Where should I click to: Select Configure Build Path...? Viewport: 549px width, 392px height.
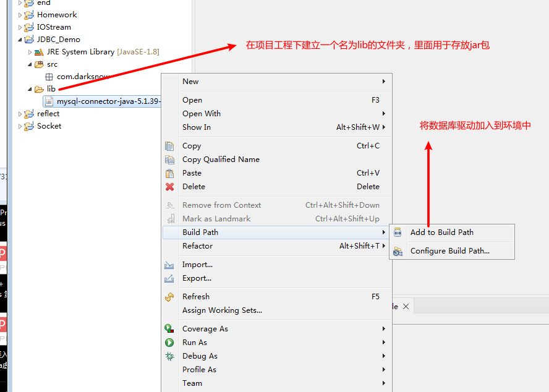click(x=452, y=251)
